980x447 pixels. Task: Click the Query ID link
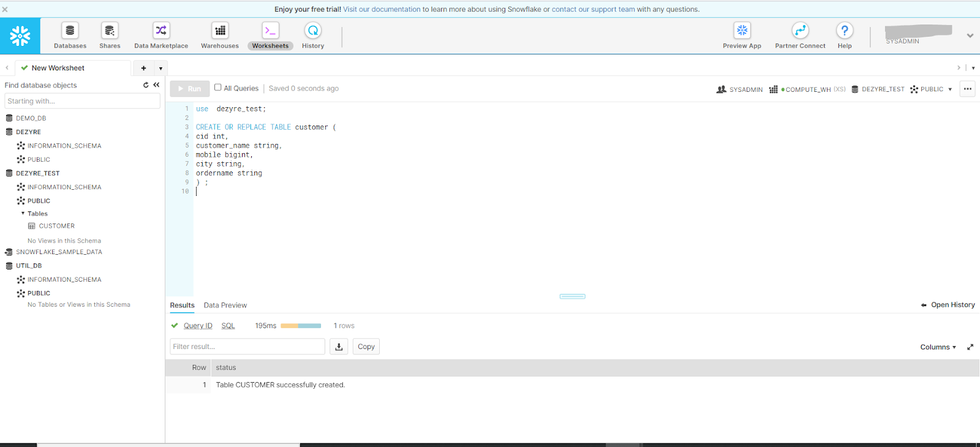pyautogui.click(x=198, y=326)
